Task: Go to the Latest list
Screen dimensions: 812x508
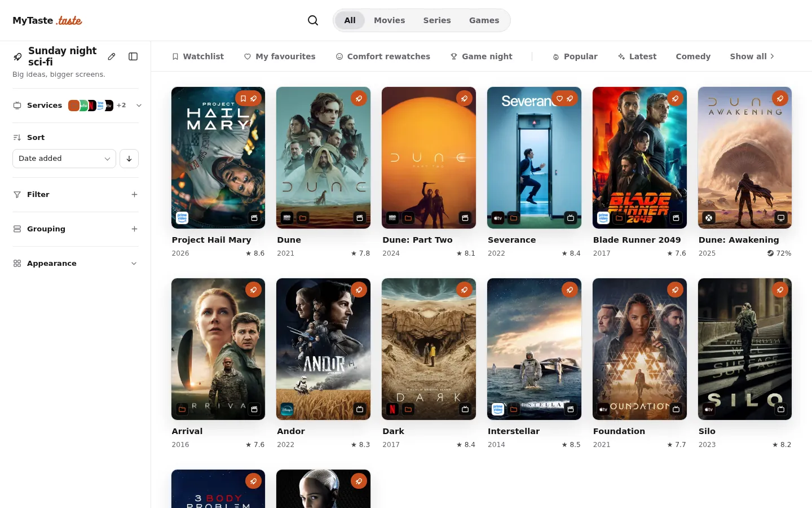Action: tap(637, 56)
